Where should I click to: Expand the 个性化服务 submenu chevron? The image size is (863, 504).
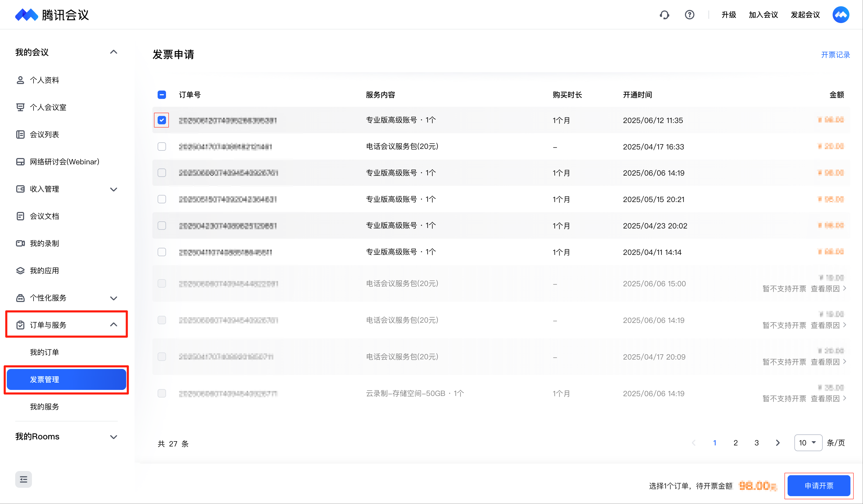(114, 298)
